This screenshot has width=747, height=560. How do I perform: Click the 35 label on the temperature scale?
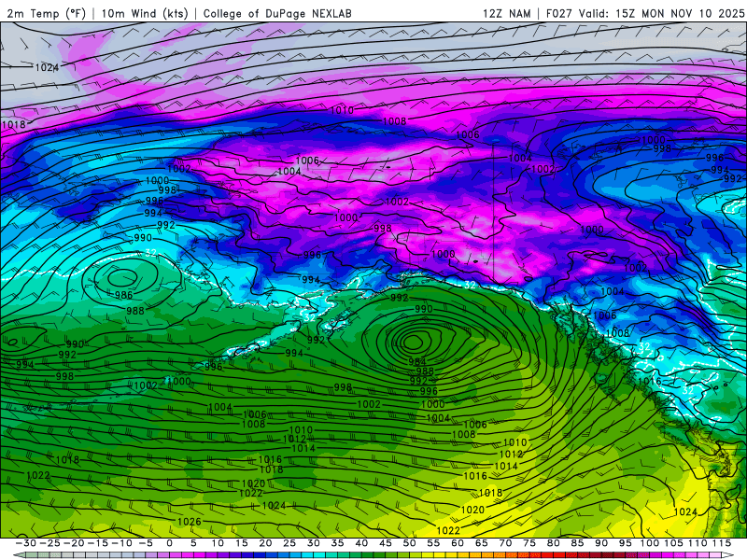[x=337, y=543]
